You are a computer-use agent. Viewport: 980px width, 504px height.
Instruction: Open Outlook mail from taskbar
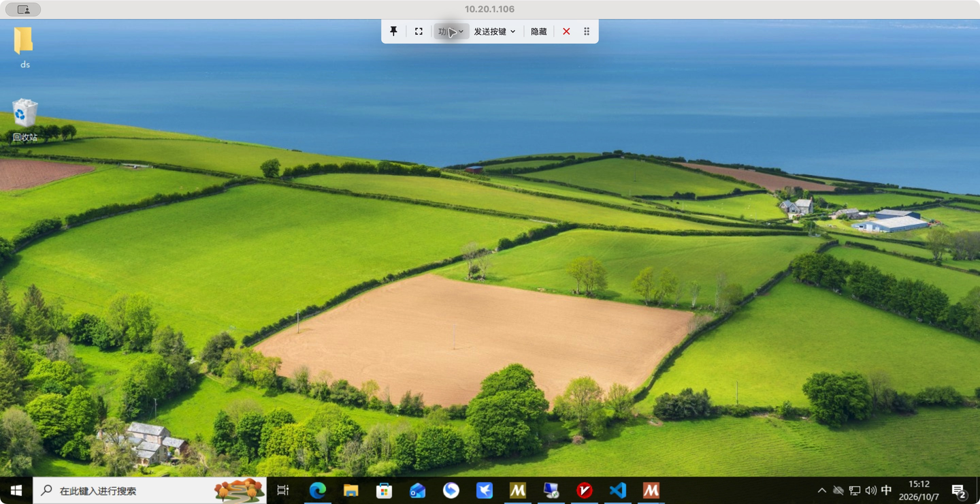click(417, 490)
